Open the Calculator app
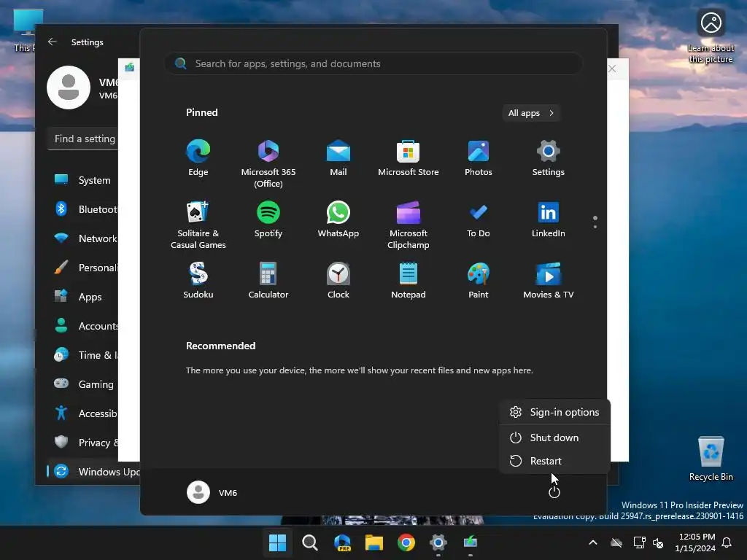 click(x=268, y=281)
